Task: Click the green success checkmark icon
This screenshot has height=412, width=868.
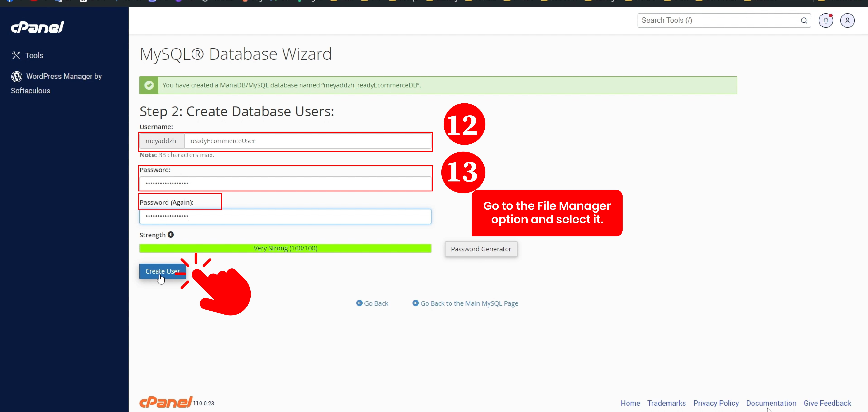Action: (x=149, y=85)
